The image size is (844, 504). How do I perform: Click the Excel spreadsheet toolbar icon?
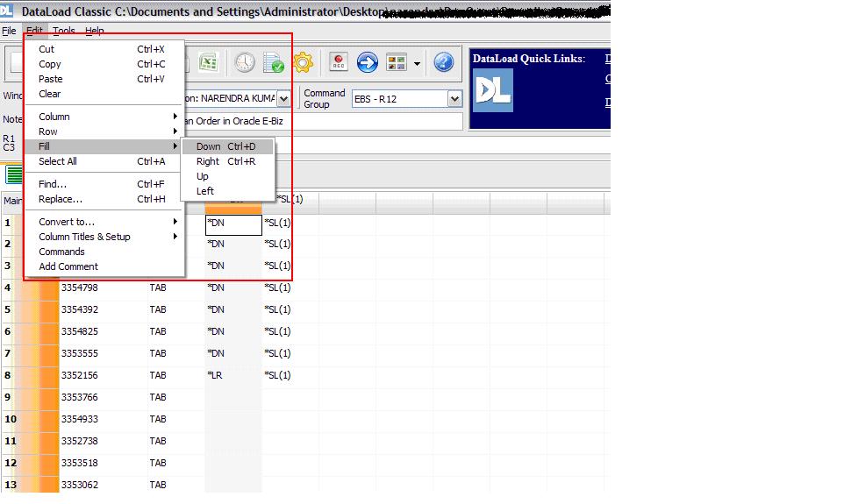(208, 62)
